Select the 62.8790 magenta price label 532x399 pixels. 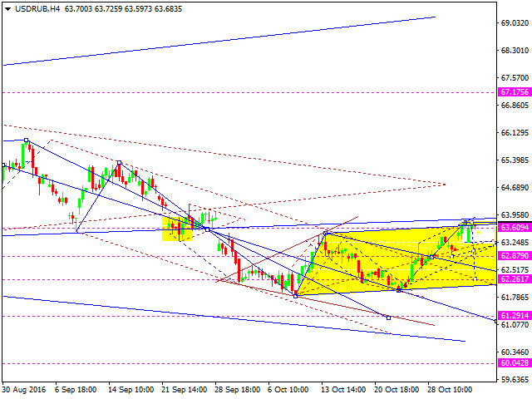pyautogui.click(x=515, y=255)
